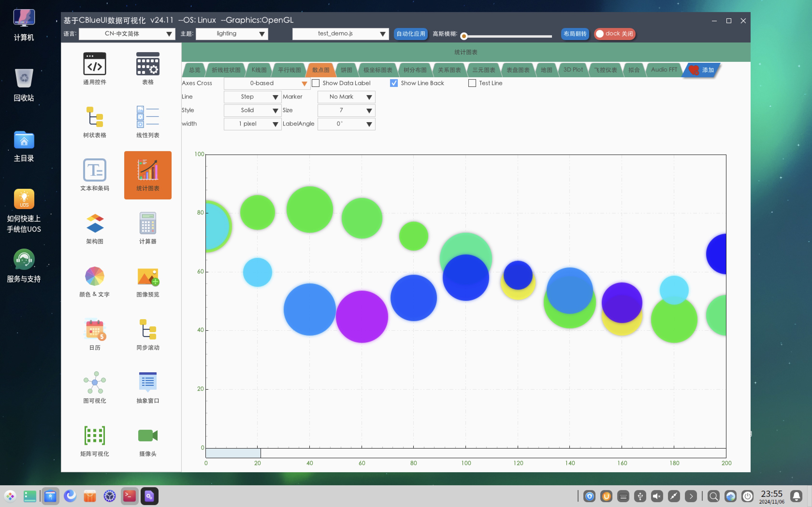Click the 高斯模糊 slider handle
This screenshot has height=507, width=812.
click(464, 36)
